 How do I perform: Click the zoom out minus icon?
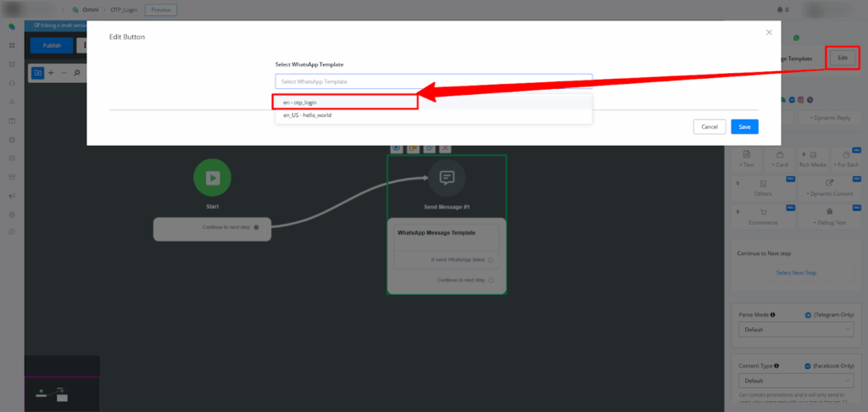point(64,73)
